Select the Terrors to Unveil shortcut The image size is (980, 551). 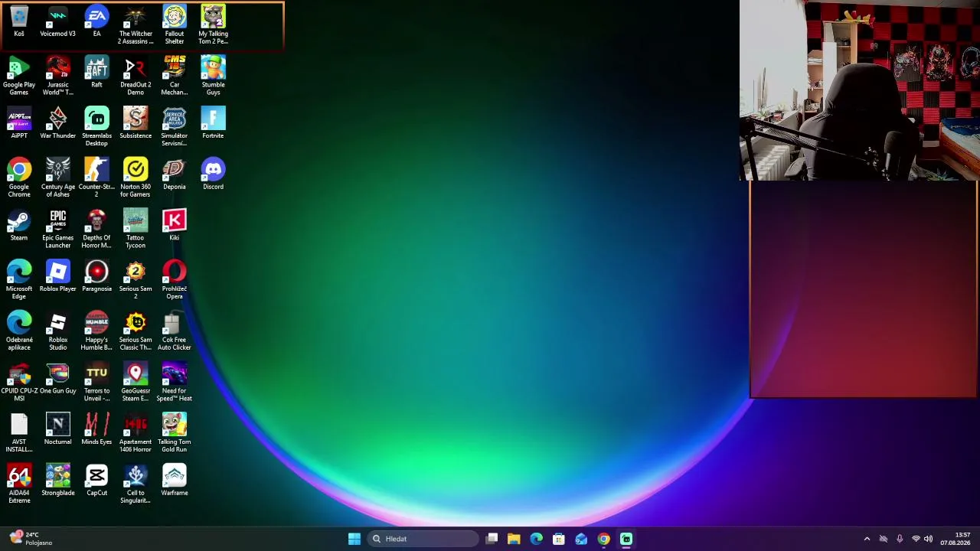tap(96, 383)
